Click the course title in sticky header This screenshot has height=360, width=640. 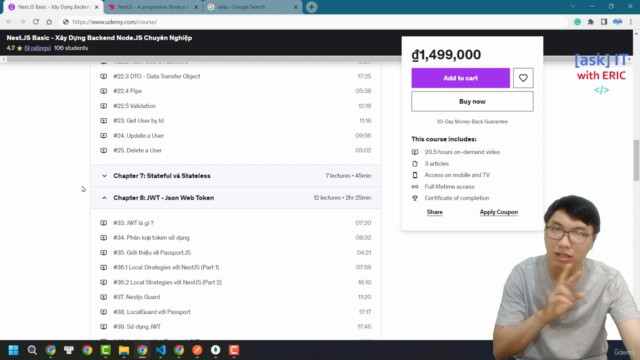[99, 38]
